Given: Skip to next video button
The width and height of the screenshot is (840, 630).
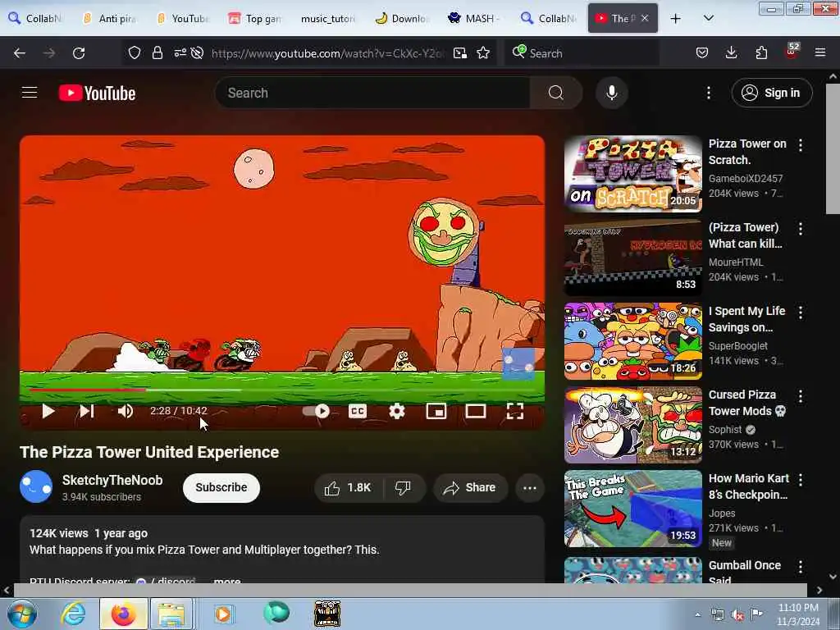Looking at the screenshot, I should coord(87,411).
